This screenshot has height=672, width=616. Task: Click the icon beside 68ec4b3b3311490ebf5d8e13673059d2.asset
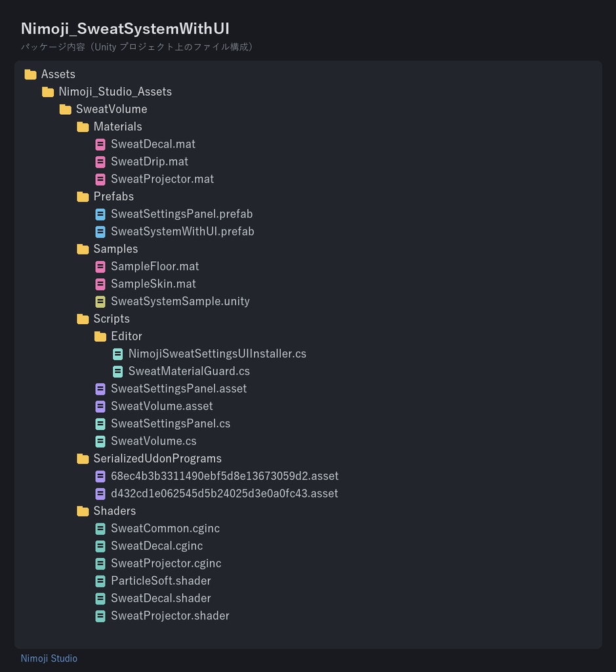100,476
